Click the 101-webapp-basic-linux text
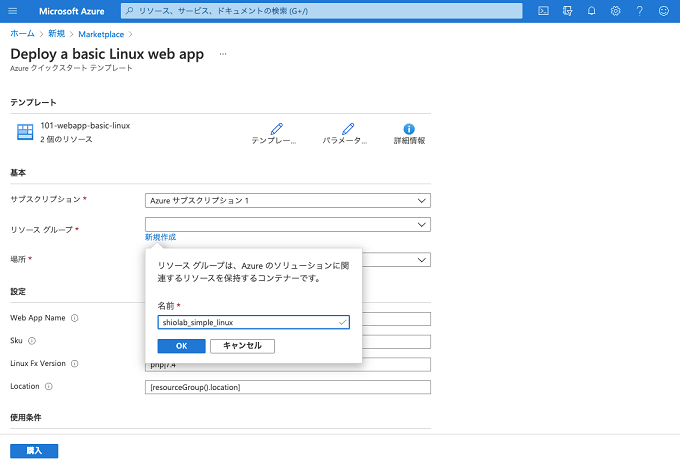 85,125
